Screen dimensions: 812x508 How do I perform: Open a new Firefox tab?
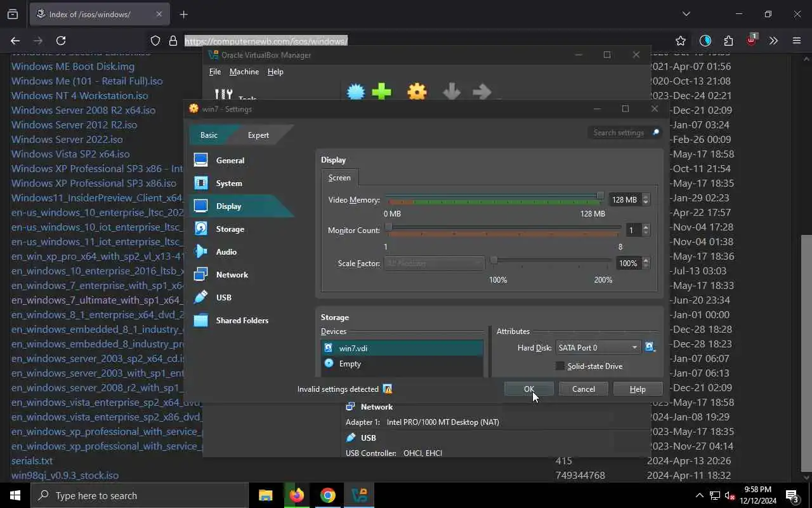[x=183, y=14]
